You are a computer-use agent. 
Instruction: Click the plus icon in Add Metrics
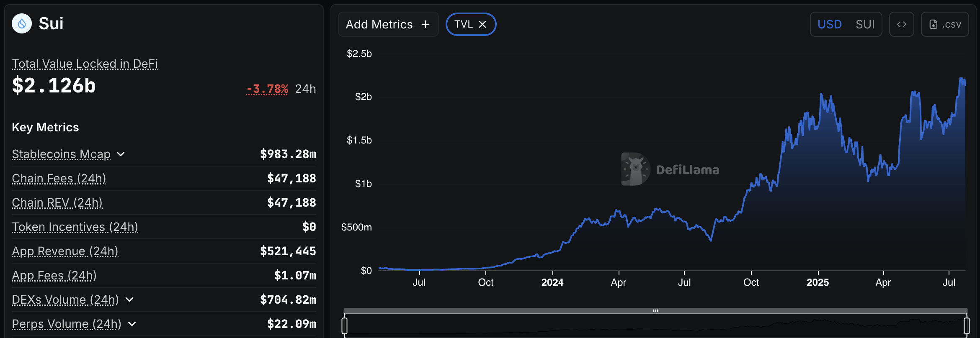[x=426, y=25]
